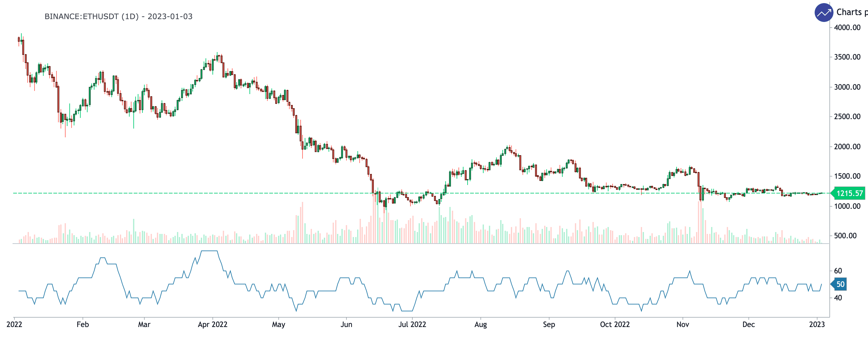This screenshot has width=868, height=338.
Task: Click the BINANCE:ETHUSDT chart title
Action: (118, 17)
